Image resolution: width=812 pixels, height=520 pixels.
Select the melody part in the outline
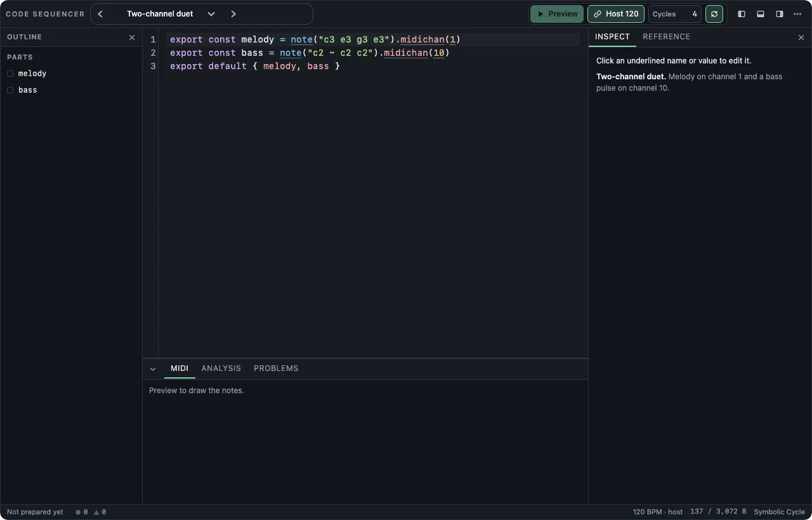[x=32, y=74]
